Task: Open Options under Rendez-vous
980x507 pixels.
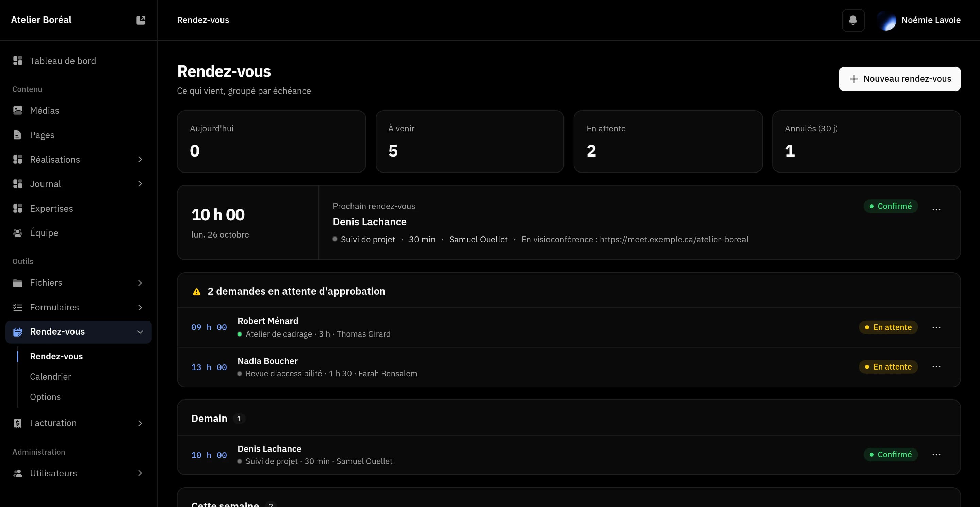Action: point(45,397)
